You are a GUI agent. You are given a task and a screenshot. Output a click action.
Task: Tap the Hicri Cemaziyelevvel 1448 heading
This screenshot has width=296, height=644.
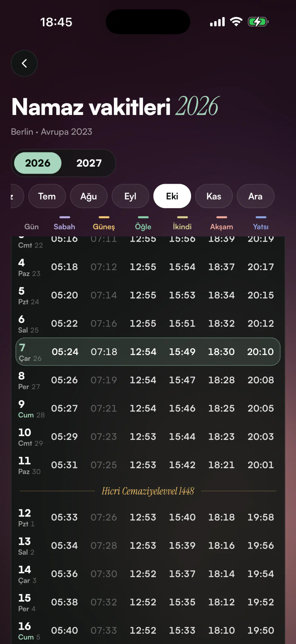(148, 491)
